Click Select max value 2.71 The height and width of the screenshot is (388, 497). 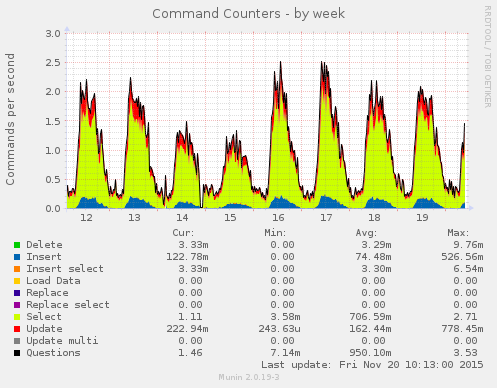click(465, 317)
